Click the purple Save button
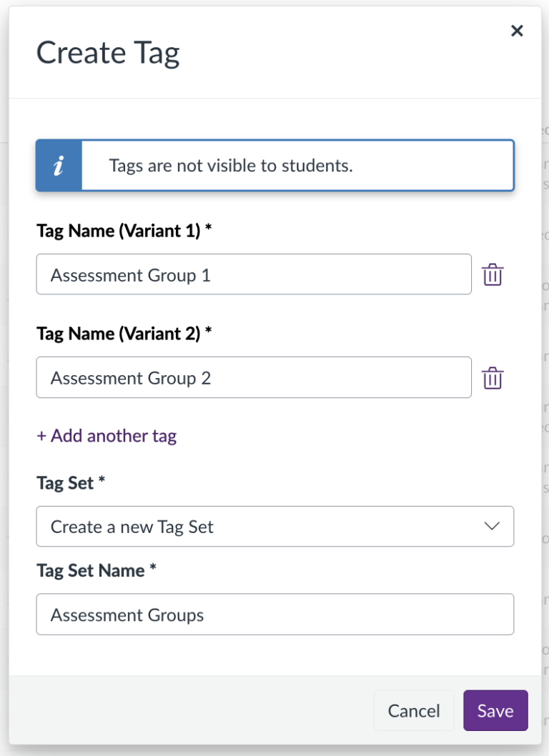This screenshot has width=549, height=756. [x=495, y=710]
